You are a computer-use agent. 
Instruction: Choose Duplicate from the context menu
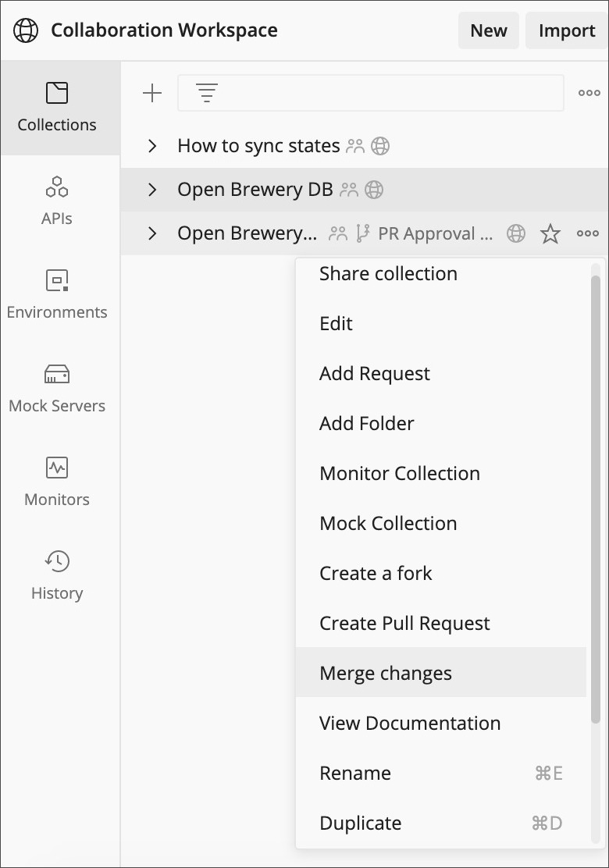pos(441,824)
